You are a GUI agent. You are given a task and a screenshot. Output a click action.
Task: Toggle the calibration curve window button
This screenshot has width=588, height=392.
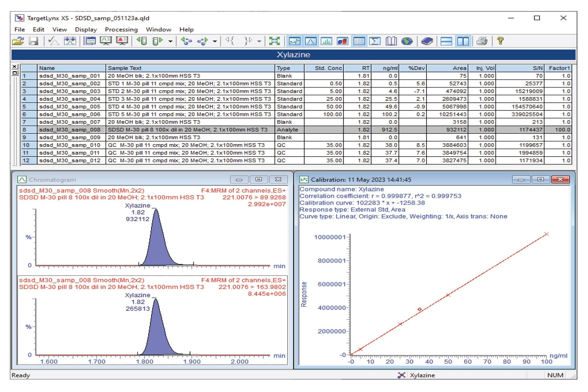pos(294,41)
